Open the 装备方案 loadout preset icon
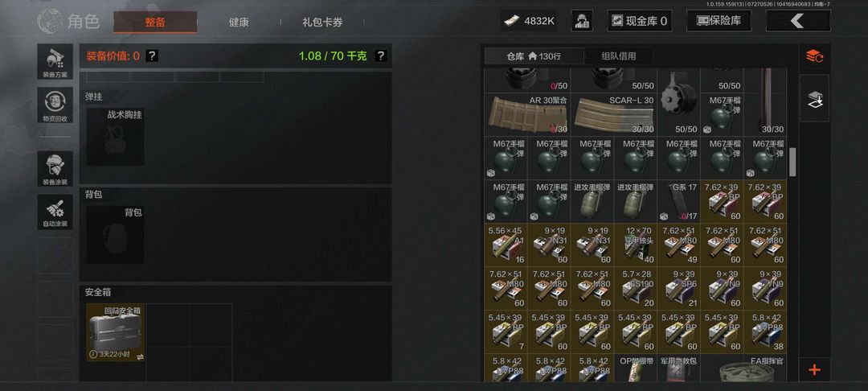 click(x=55, y=61)
